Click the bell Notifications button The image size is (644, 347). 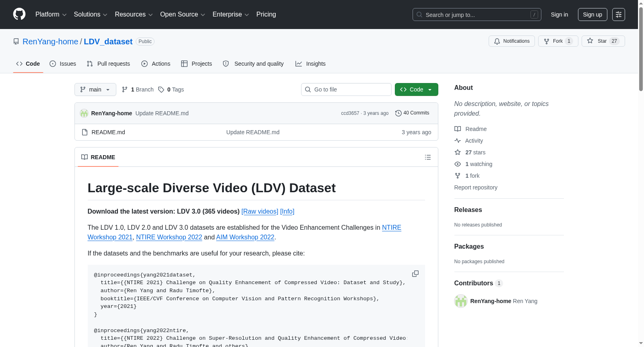(x=512, y=41)
